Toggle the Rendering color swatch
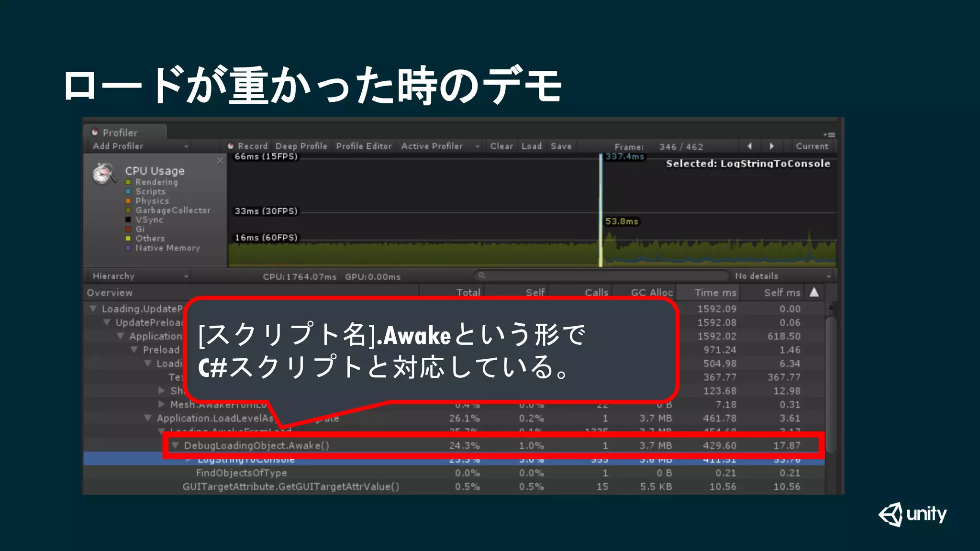The height and width of the screenshot is (551, 980). [128, 182]
